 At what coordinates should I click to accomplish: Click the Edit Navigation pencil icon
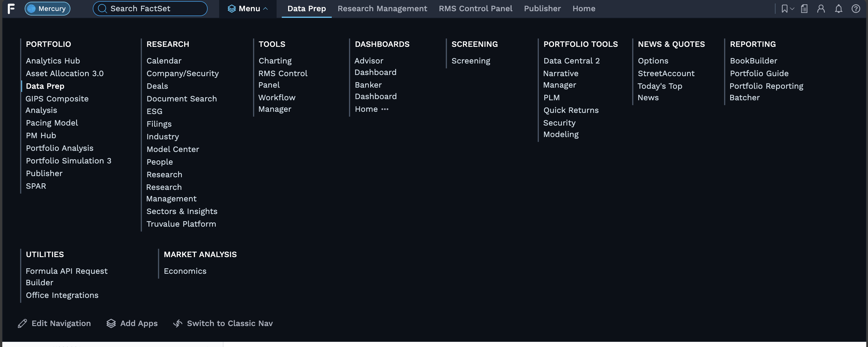click(x=22, y=323)
